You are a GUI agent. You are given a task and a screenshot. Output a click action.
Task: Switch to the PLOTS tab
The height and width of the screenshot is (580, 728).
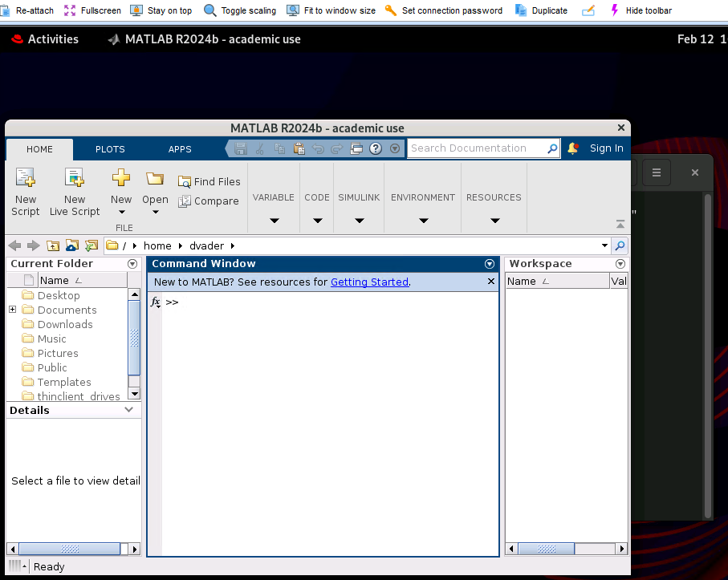click(x=110, y=149)
